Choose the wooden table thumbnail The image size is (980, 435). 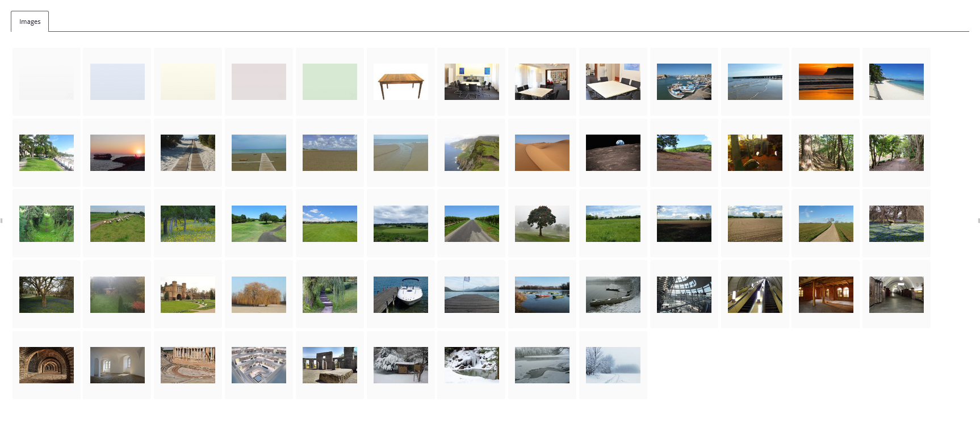click(x=401, y=82)
